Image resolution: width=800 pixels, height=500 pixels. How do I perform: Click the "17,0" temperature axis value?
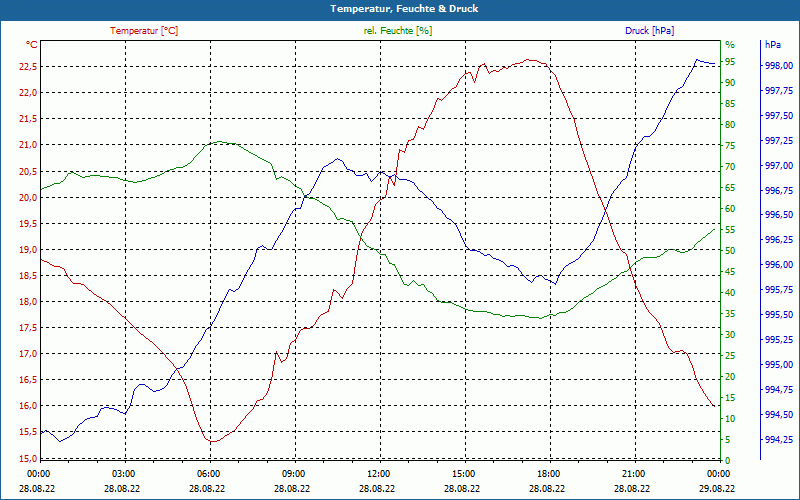[x=28, y=354]
